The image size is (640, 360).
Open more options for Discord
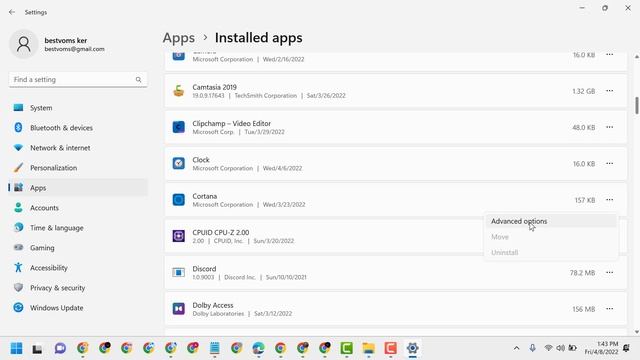[x=609, y=272]
